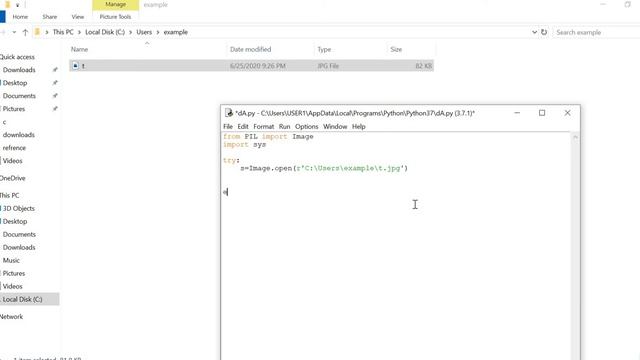Place cursor on the Image.open code line

(x=324, y=168)
